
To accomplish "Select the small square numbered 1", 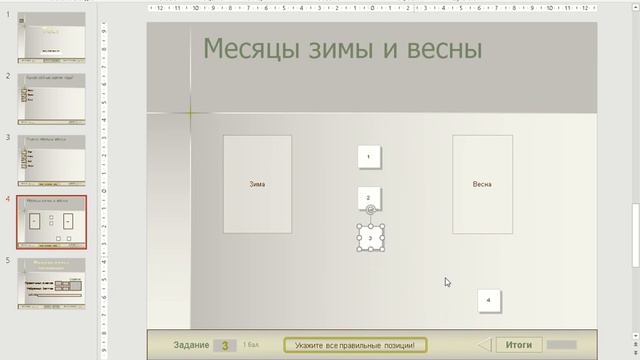I will (x=369, y=157).
